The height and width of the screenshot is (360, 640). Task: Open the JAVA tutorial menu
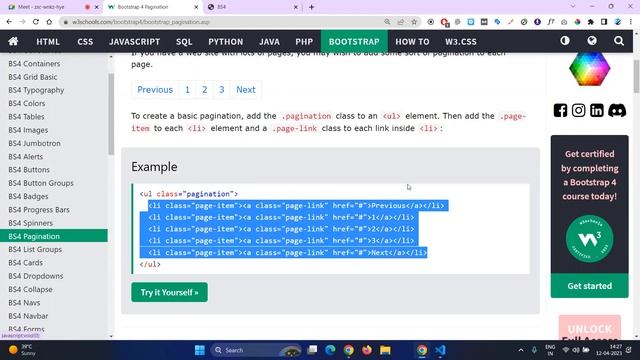pos(269,42)
